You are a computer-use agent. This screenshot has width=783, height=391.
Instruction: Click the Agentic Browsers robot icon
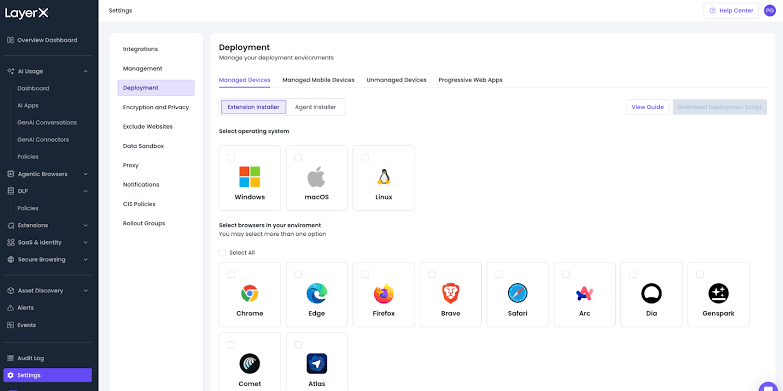pos(10,174)
